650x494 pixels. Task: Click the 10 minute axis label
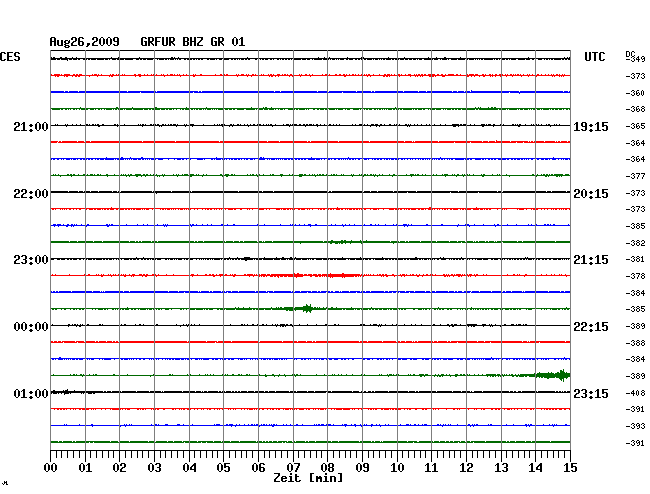[x=397, y=467]
